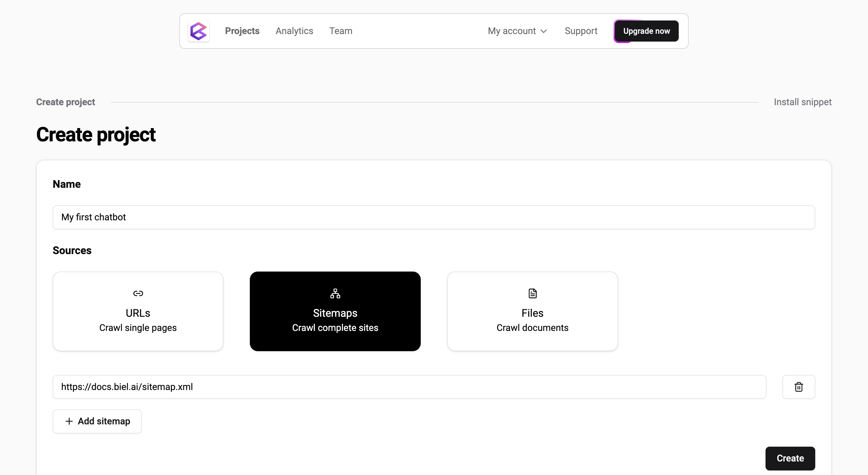868x475 pixels.
Task: Open the Analytics navigation tab
Action: pos(294,31)
